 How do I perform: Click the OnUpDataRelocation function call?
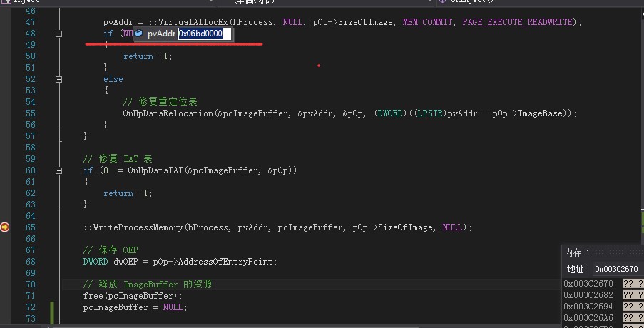pyautogui.click(x=168, y=113)
